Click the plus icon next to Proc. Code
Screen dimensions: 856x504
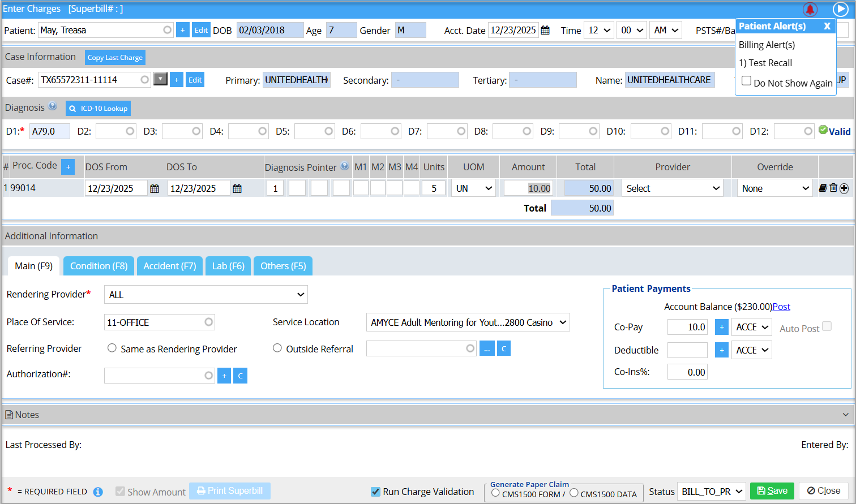click(68, 167)
